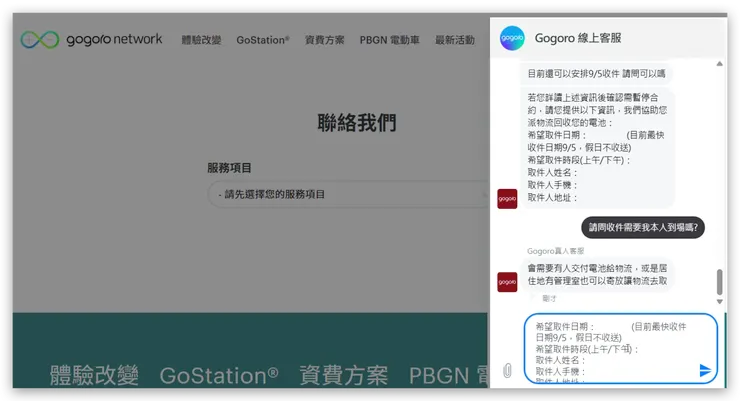Click the 剛才 timestamp under last reply
This screenshot has height=401, width=740.
[x=549, y=298]
